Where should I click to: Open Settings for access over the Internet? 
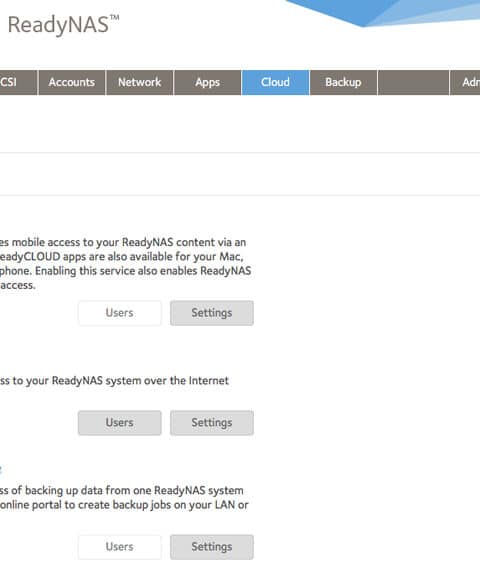point(212,423)
